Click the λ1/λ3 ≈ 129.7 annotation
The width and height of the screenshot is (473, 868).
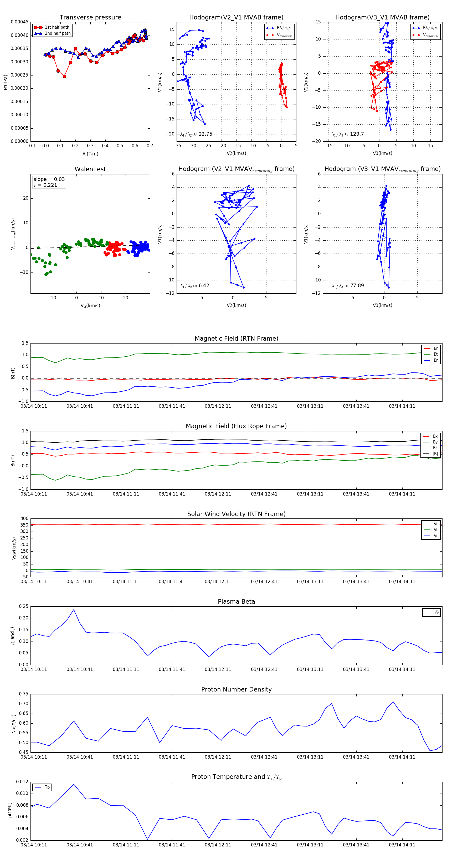pos(348,134)
